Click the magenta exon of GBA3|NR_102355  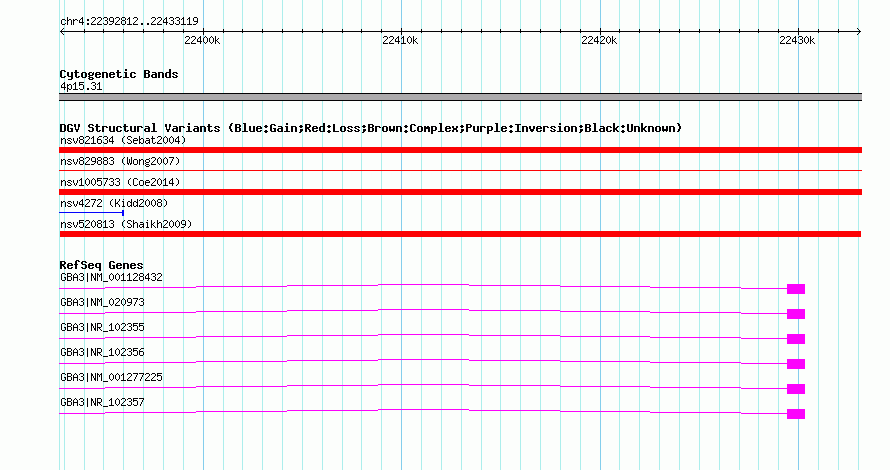(x=796, y=339)
